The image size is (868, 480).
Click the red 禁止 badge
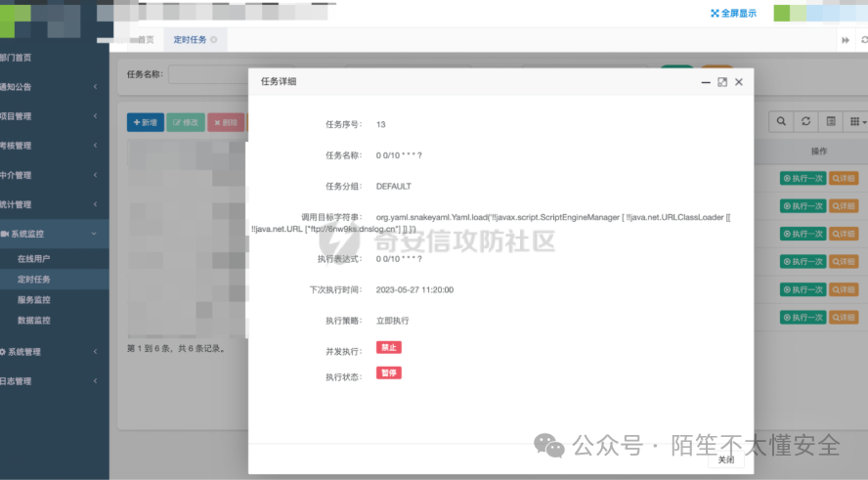(x=389, y=347)
